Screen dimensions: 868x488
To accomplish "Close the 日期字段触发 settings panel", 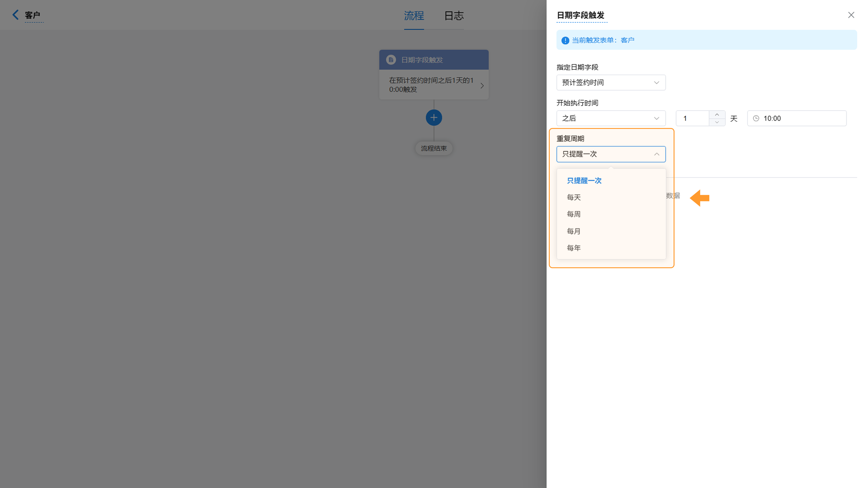I will click(851, 15).
